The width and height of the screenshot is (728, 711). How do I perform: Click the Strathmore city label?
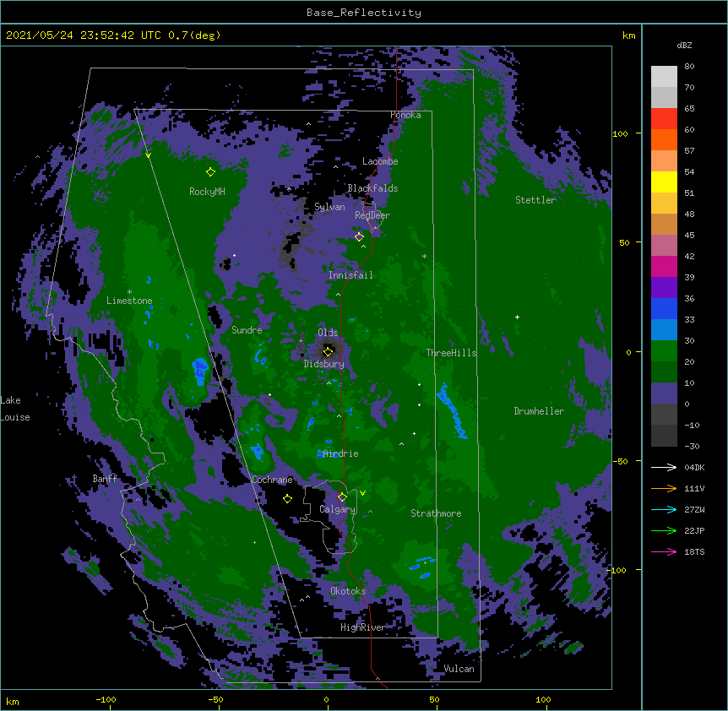point(436,513)
